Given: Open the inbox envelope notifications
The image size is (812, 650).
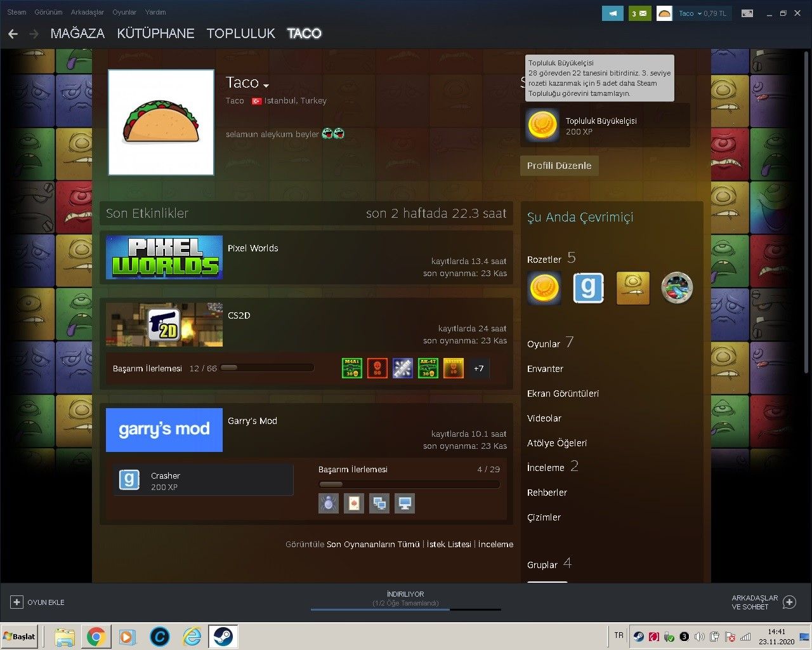Looking at the screenshot, I should [640, 13].
